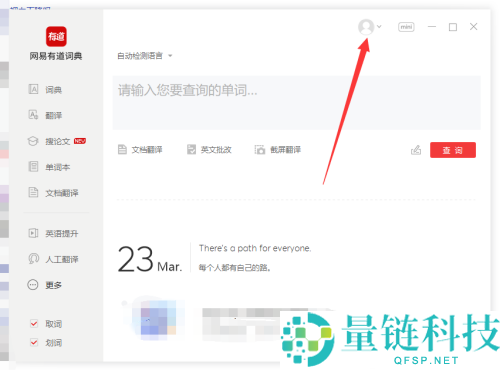The height and width of the screenshot is (371, 500).
Task: Click the user avatar icon
Action: pos(366,27)
